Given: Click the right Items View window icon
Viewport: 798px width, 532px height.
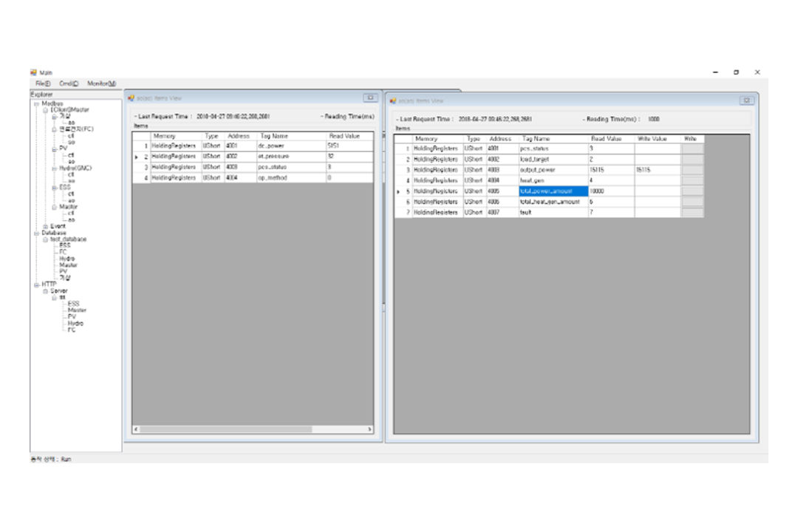Looking at the screenshot, I should (393, 100).
